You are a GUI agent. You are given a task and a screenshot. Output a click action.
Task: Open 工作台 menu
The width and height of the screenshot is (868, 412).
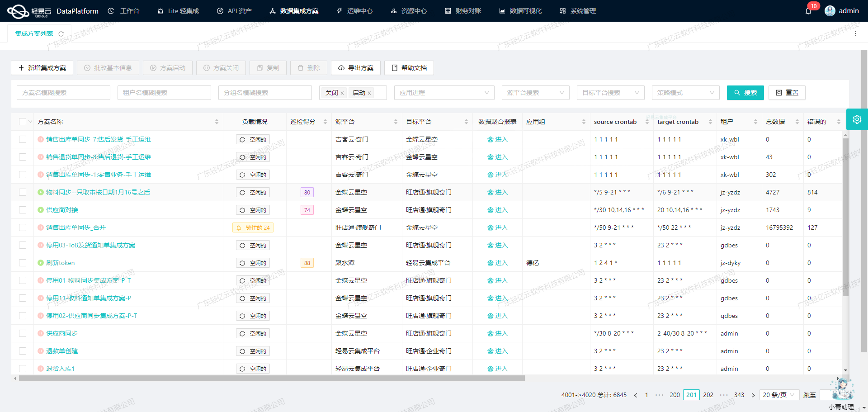click(123, 11)
